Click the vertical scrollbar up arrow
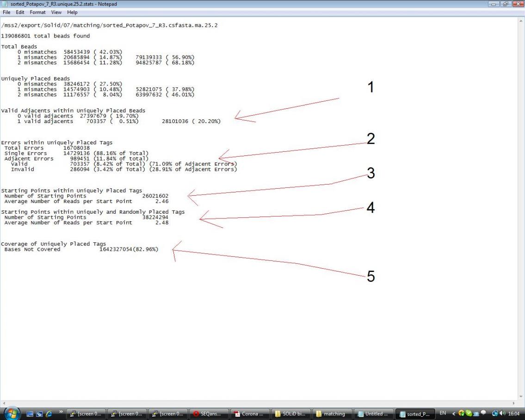Image resolution: width=525 pixels, height=420 pixels. [521, 20]
